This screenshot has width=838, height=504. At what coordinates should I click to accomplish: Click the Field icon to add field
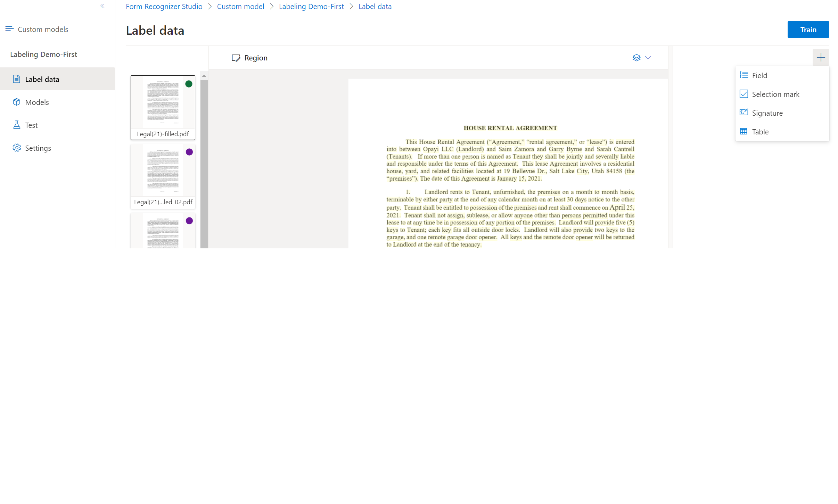tap(744, 75)
